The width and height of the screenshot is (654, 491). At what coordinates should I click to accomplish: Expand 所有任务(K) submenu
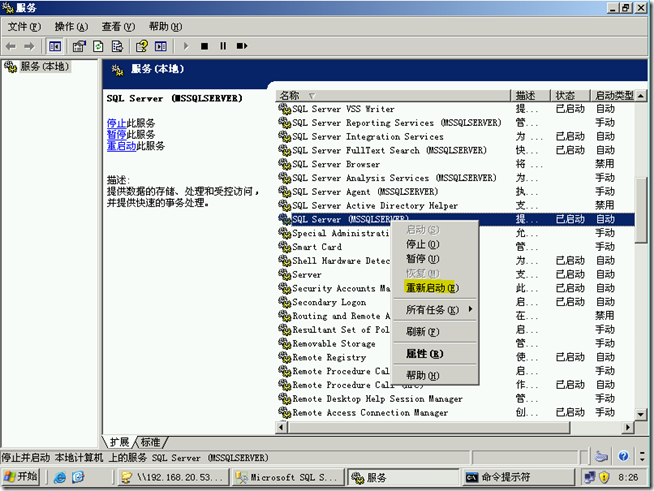(x=435, y=310)
